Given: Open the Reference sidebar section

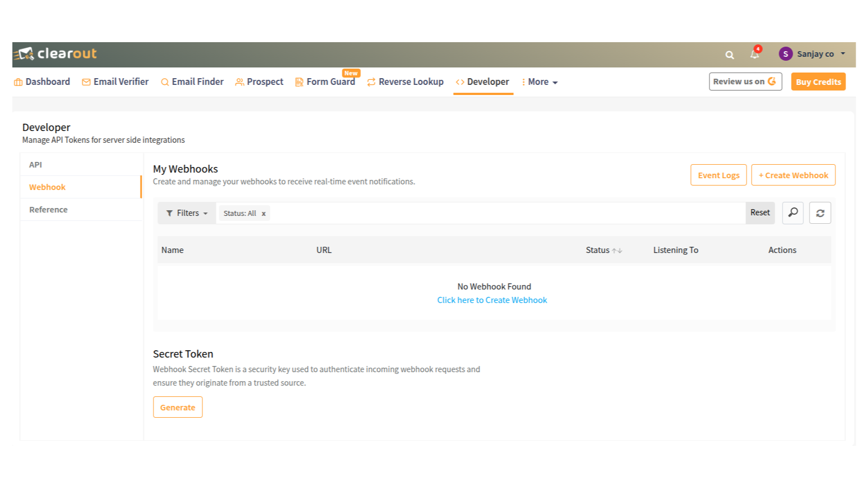Looking at the screenshot, I should [x=48, y=209].
